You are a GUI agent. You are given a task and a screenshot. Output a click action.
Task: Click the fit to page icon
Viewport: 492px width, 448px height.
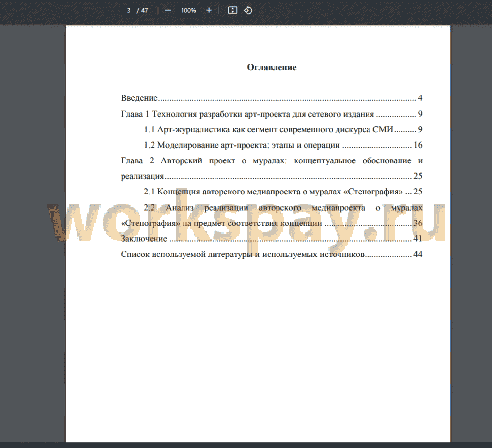point(233,10)
